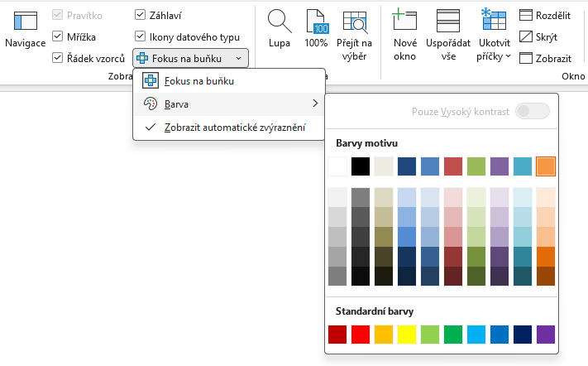The image size is (588, 366).
Task: Set zoom to 100% icon
Action: tap(316, 22)
